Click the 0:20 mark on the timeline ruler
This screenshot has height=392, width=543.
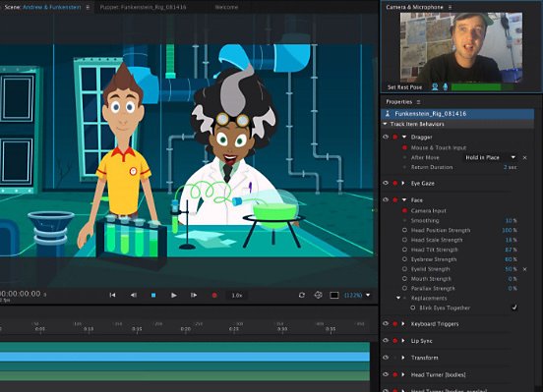point(185,329)
